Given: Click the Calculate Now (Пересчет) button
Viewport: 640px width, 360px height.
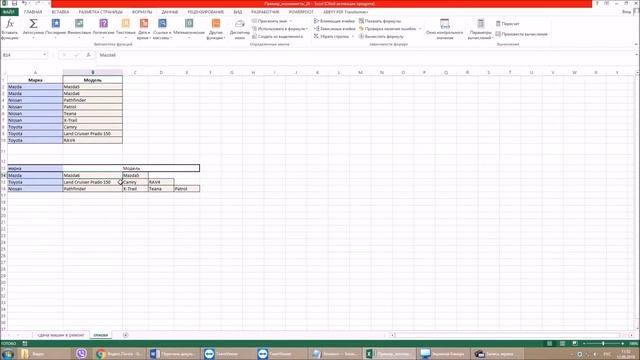Looking at the screenshot, I should click(x=507, y=24).
